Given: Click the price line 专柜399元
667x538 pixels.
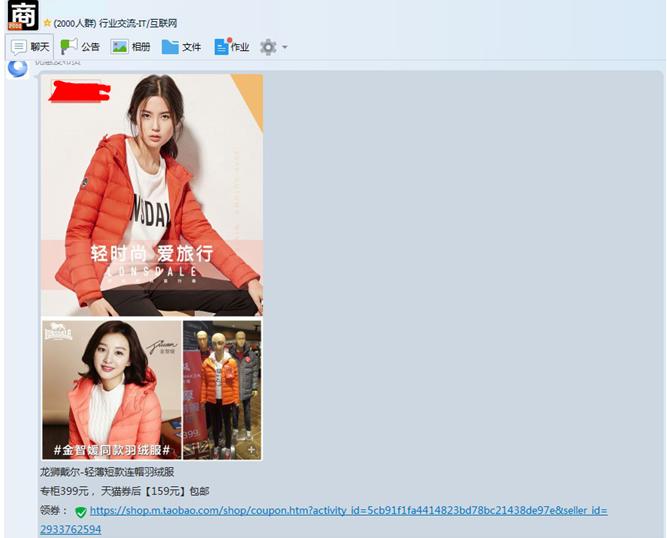Looking at the screenshot, I should (x=125, y=491).
